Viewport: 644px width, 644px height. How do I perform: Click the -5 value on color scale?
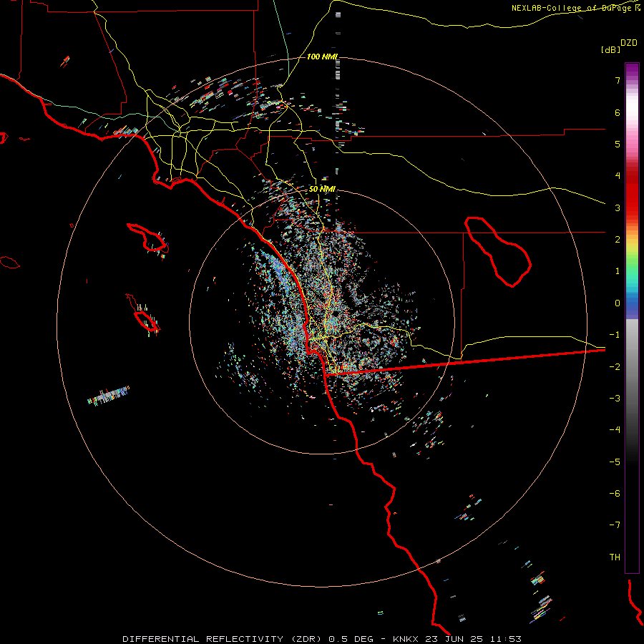tap(615, 462)
